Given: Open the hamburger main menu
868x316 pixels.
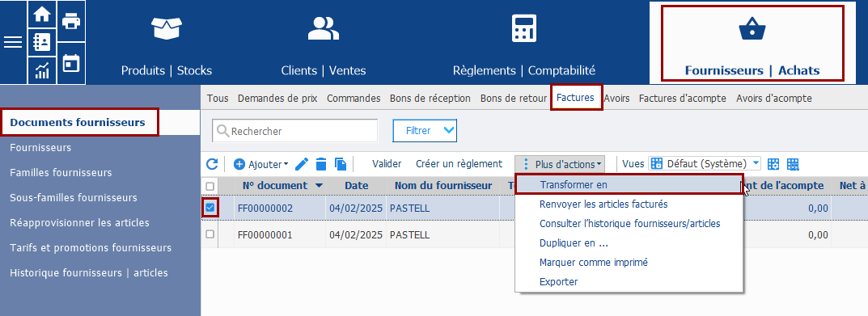Looking at the screenshot, I should click(13, 42).
